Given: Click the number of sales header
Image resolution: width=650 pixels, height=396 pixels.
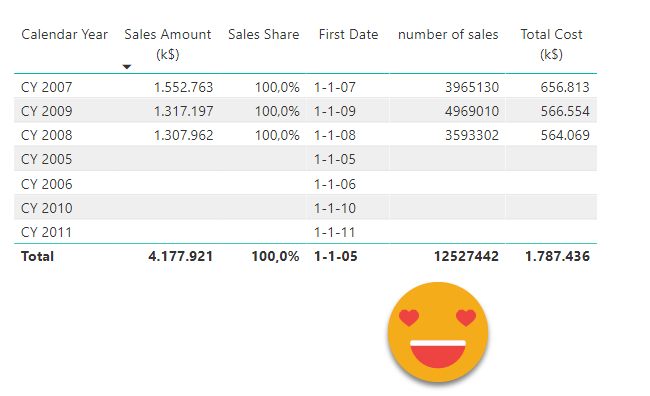Looking at the screenshot, I should [x=448, y=34].
